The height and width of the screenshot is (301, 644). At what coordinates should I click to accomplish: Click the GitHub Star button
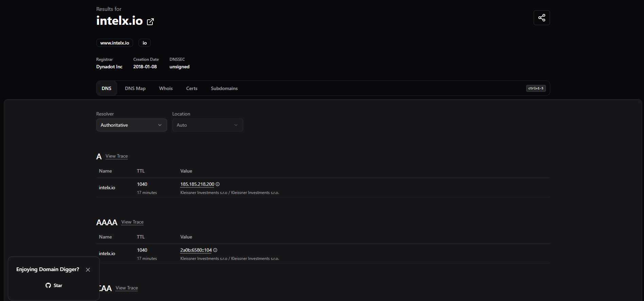[54, 285]
